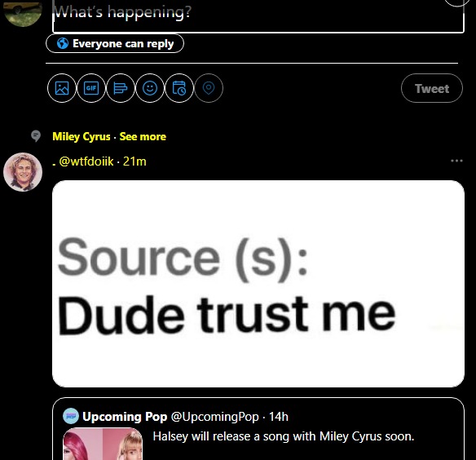Add a poll using the poll icon
This screenshot has width=476, height=460.
click(121, 88)
